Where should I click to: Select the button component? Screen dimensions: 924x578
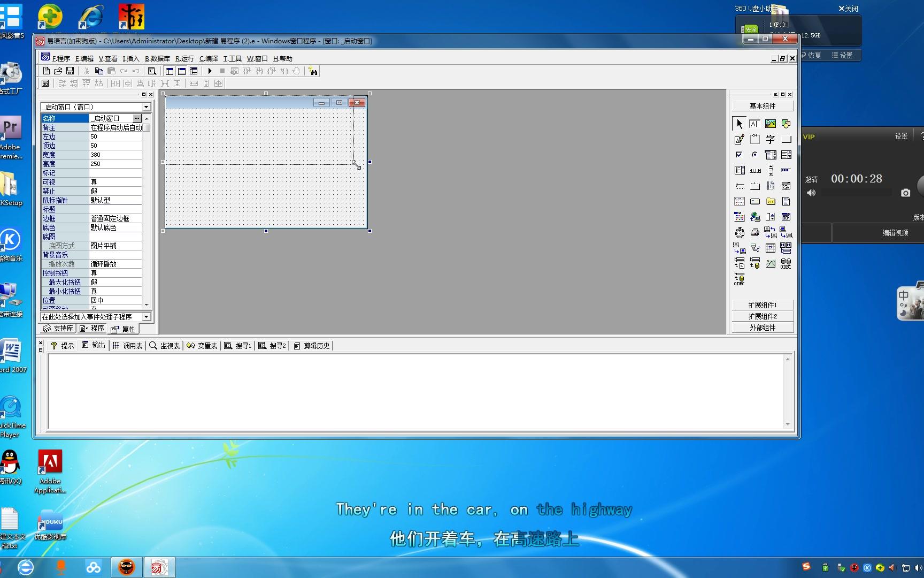click(x=786, y=139)
